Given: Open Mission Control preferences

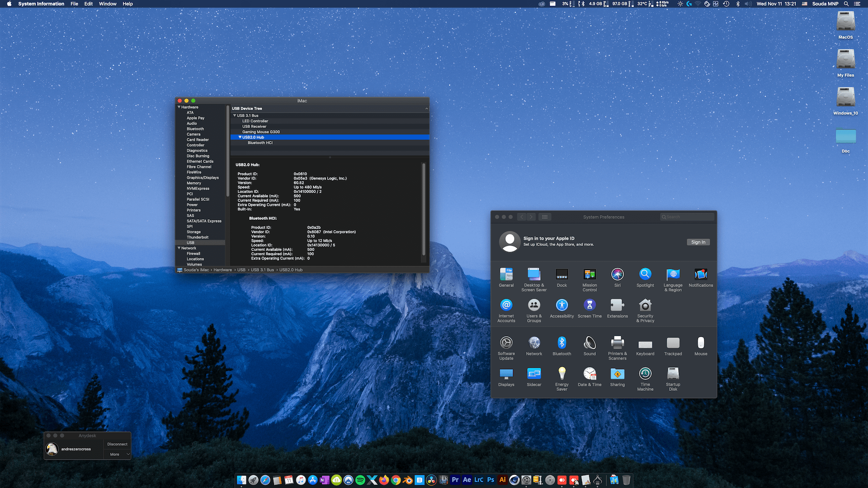Looking at the screenshot, I should [x=590, y=274].
